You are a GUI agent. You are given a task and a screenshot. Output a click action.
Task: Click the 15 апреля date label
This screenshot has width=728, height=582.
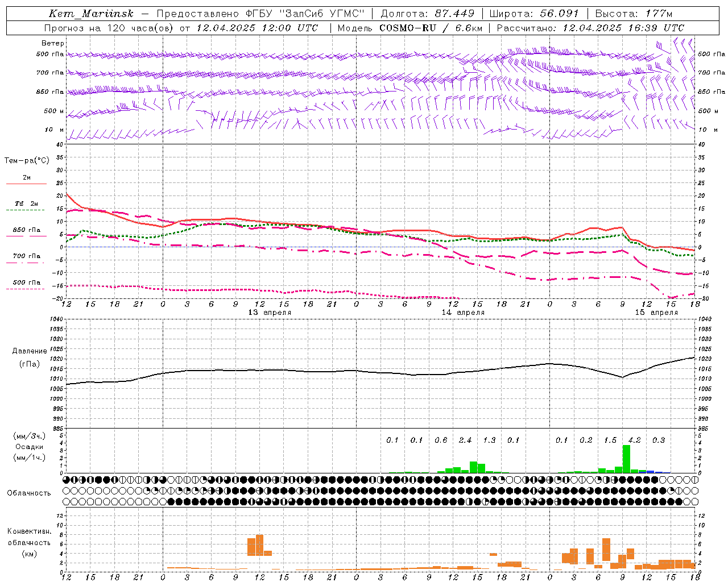click(x=656, y=313)
